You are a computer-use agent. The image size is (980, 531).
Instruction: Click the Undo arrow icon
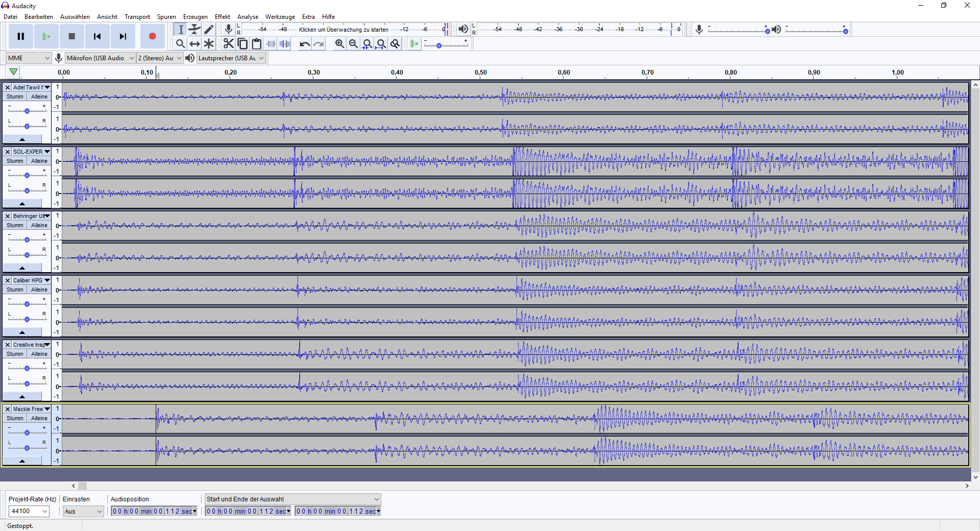[305, 44]
